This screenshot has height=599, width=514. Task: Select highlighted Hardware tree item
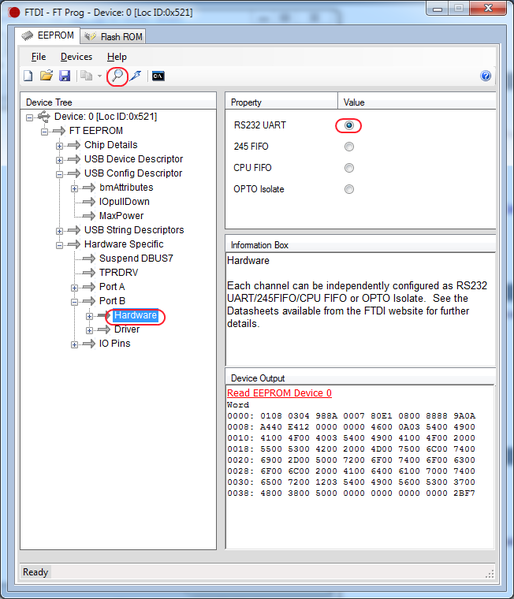136,315
